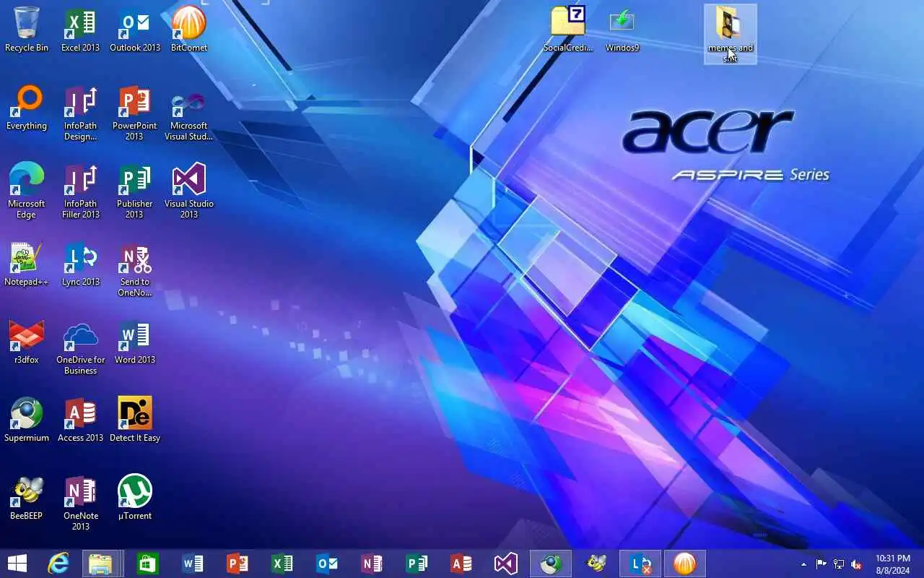The height and width of the screenshot is (578, 924).
Task: Launch Access from the taskbar
Action: click(x=461, y=564)
